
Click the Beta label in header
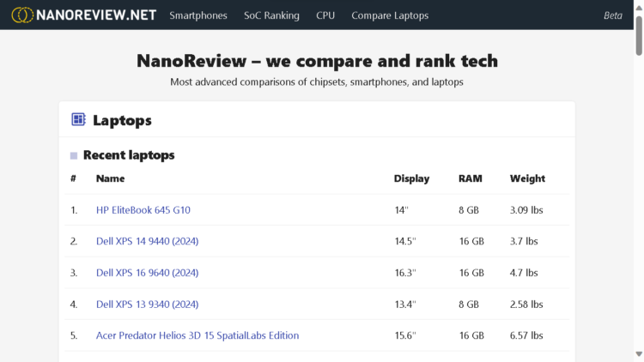point(613,15)
